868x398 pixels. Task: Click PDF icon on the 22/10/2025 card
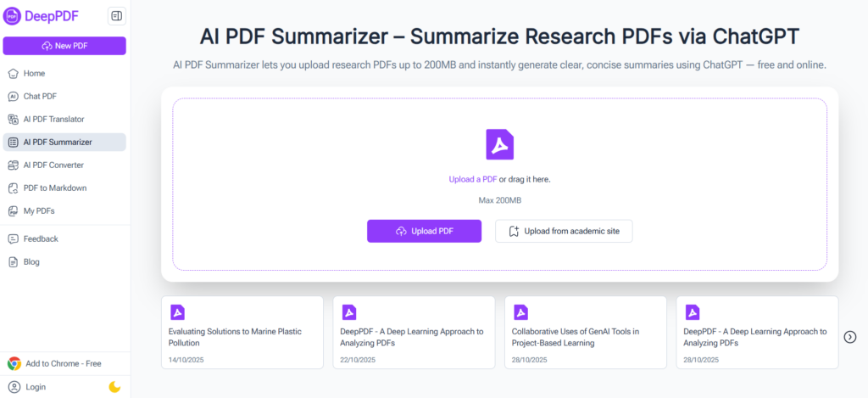pyautogui.click(x=349, y=312)
